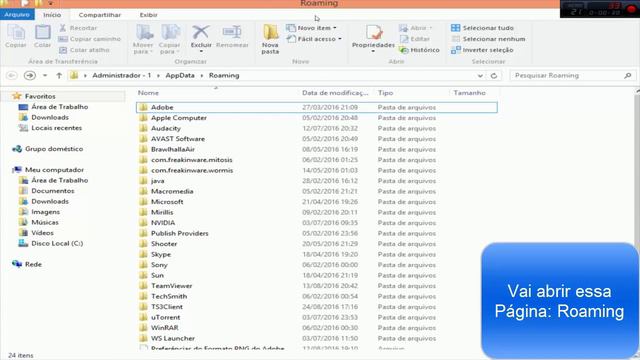640x360 pixels.
Task: Click Colar atalho in ribbon
Action: click(x=84, y=50)
